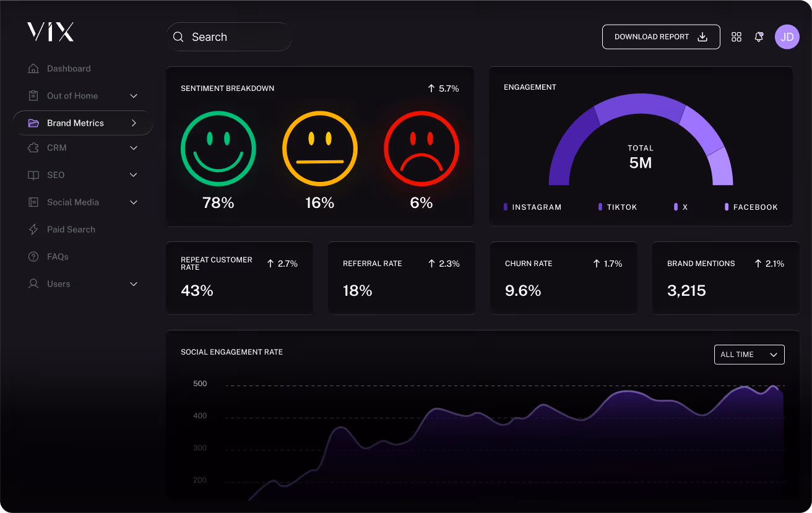This screenshot has width=812, height=513.
Task: Focus the Search input field
Action: tap(229, 37)
